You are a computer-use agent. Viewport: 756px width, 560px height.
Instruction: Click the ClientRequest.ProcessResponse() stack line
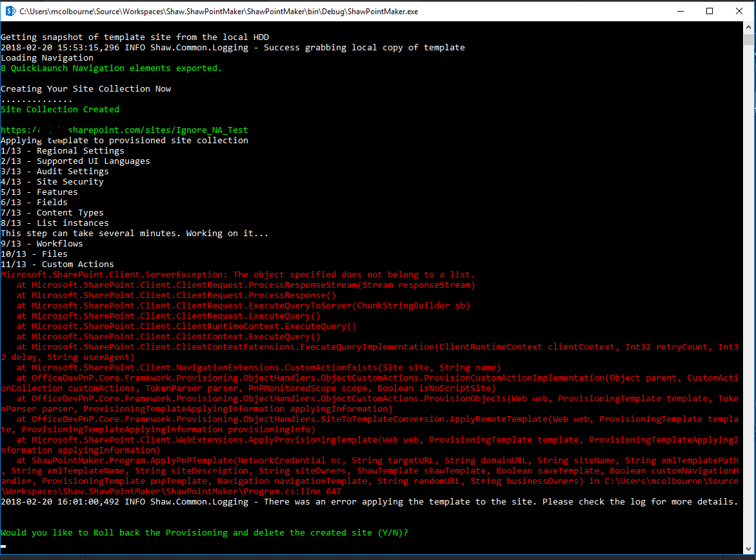(x=176, y=295)
